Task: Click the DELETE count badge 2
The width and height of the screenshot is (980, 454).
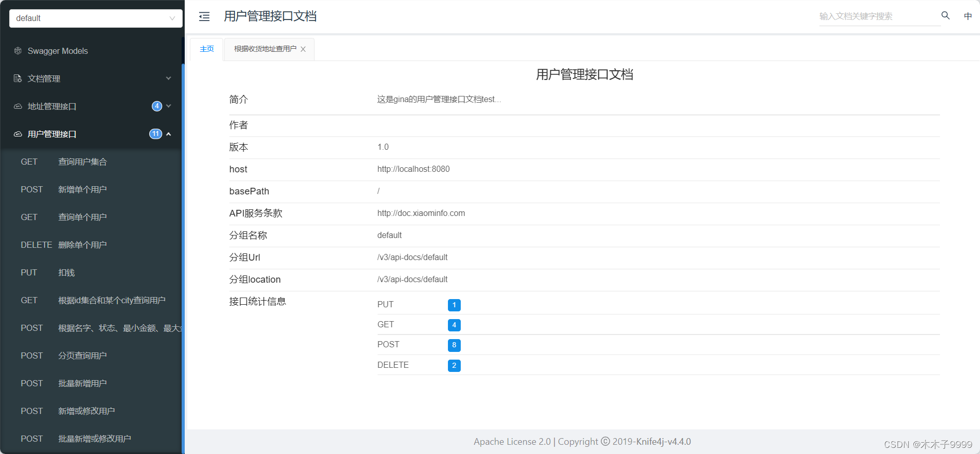Action: click(x=454, y=366)
